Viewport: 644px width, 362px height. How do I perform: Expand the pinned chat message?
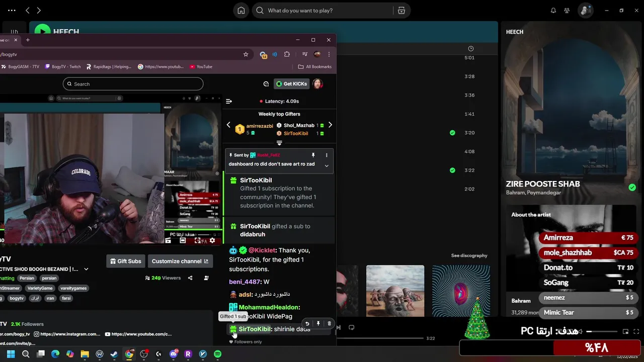pyautogui.click(x=327, y=165)
